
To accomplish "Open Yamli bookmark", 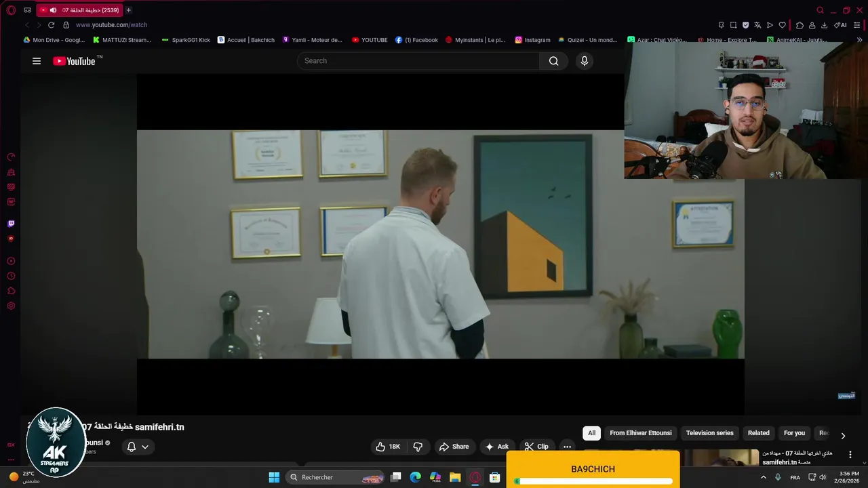I will pyautogui.click(x=312, y=40).
